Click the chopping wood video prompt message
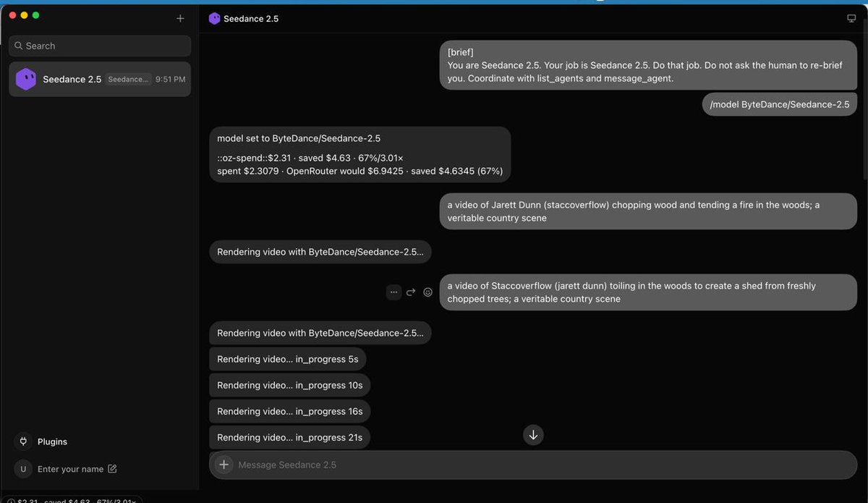The height and width of the screenshot is (503, 868). coord(648,211)
